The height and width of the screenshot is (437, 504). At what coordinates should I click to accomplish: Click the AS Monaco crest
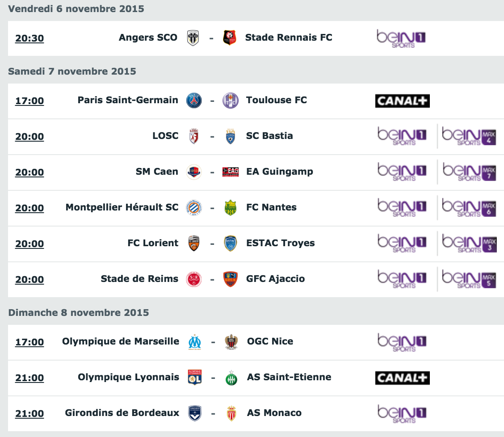click(x=231, y=413)
